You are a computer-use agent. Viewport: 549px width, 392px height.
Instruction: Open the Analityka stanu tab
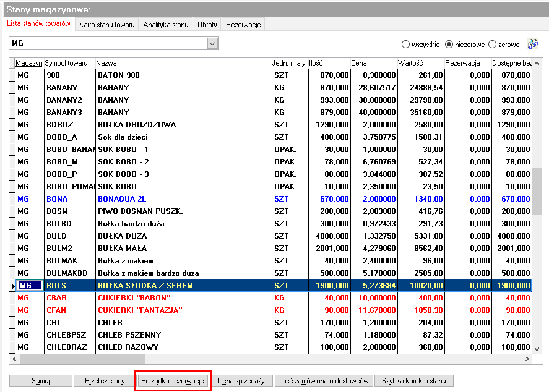click(166, 25)
